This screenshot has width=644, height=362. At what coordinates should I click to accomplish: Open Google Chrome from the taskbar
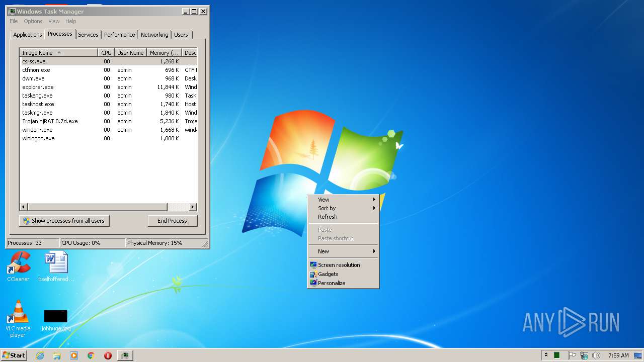tap(91, 355)
